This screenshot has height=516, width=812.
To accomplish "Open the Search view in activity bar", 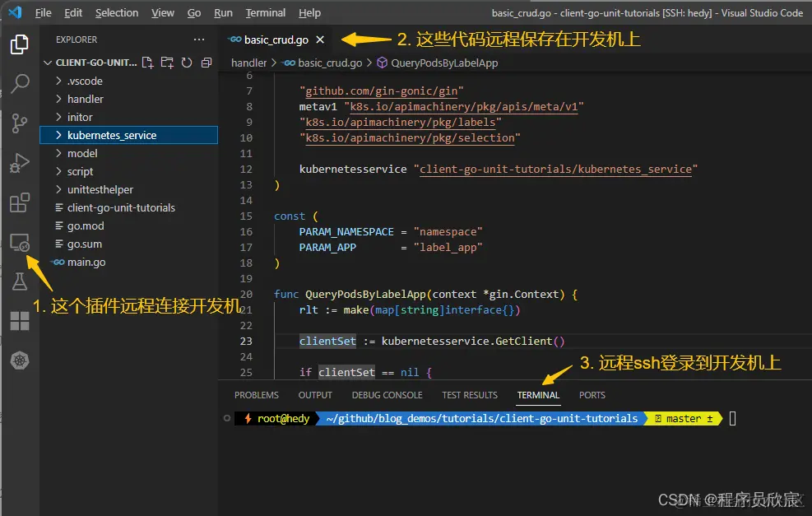I will click(20, 83).
